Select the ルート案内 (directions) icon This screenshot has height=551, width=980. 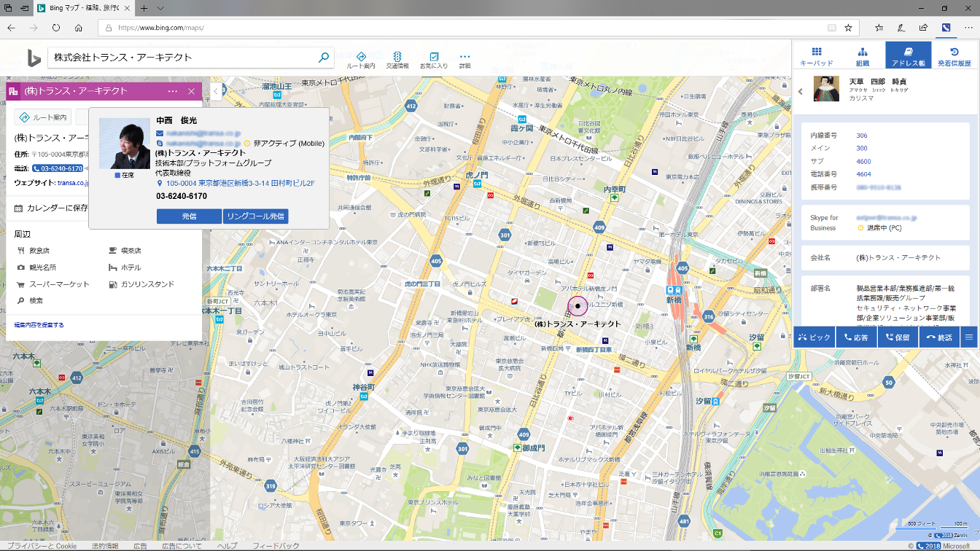(360, 55)
